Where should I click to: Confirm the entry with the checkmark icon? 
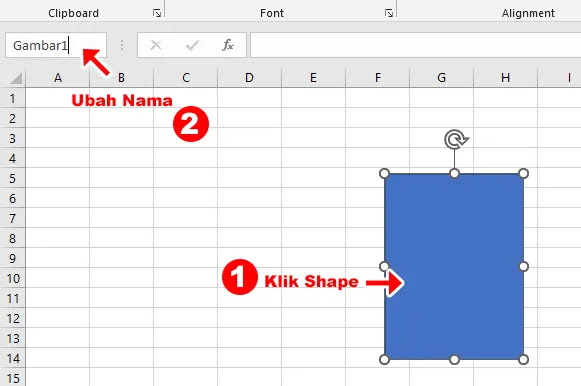(192, 45)
